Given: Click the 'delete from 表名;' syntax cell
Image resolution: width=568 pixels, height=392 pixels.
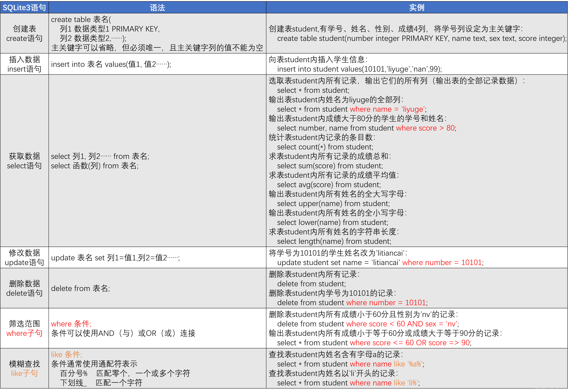Looking at the screenshot, I should click(80, 288).
